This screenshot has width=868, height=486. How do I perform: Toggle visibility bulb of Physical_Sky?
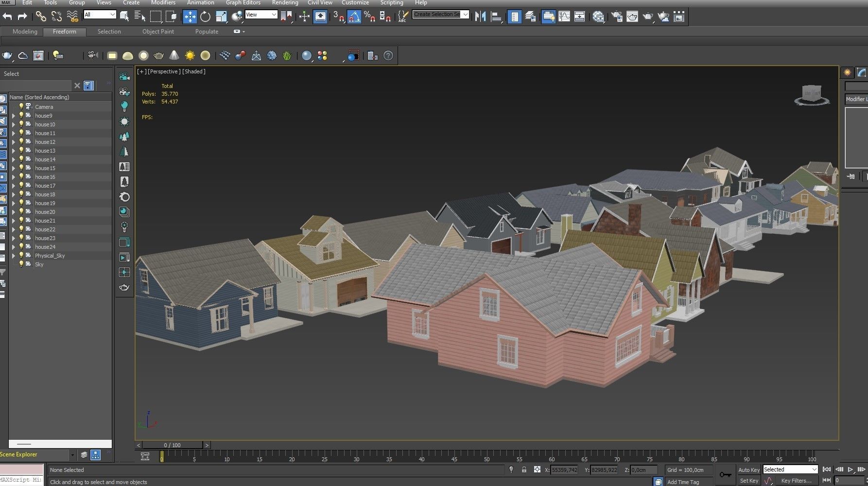click(21, 255)
